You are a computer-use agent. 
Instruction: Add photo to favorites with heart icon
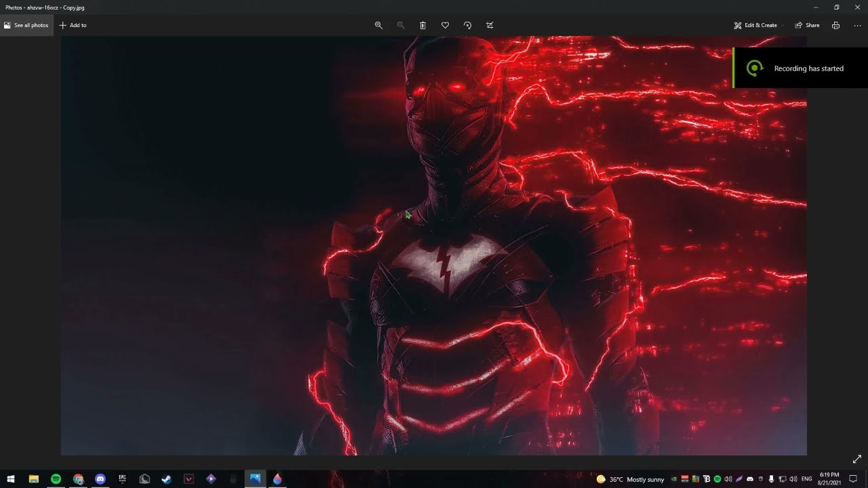click(x=445, y=25)
